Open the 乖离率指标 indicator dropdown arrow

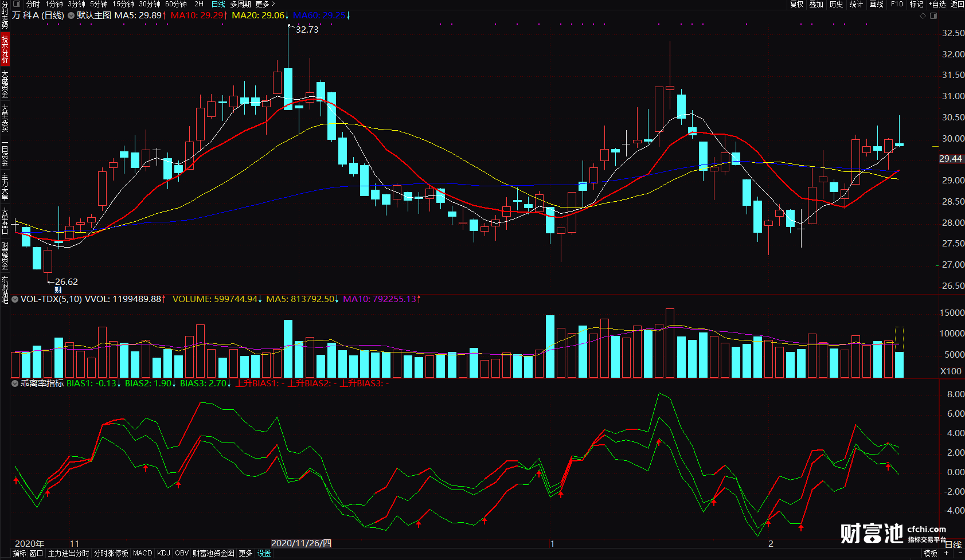tap(15, 383)
